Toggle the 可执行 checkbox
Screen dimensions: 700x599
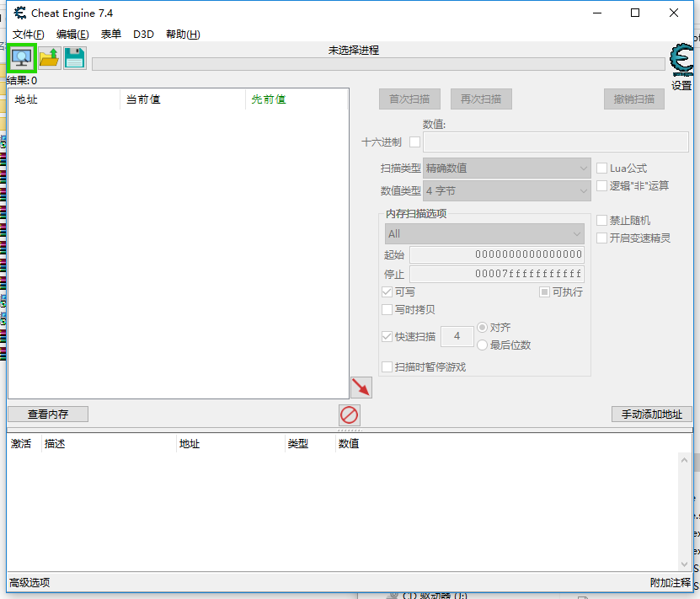pos(544,291)
